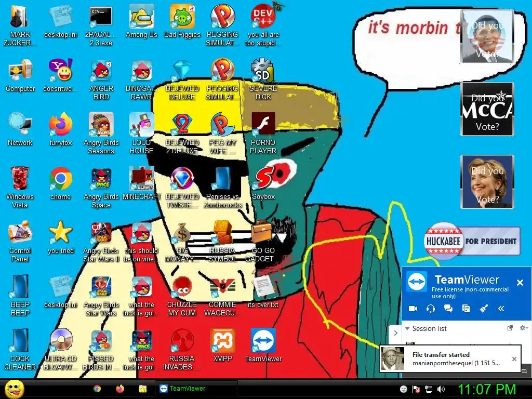Open the chat bubbles icon in TeamViewer panel
This screenshot has width=532, height=399.
coord(448,309)
